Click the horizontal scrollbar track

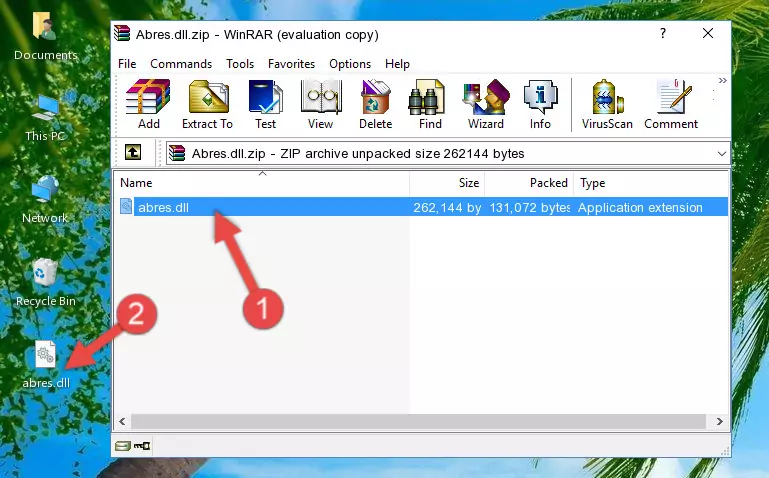tap(418, 422)
